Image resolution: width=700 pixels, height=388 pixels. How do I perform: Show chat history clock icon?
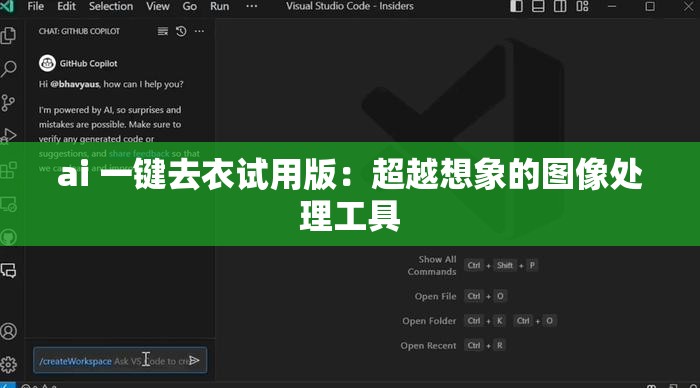click(181, 31)
